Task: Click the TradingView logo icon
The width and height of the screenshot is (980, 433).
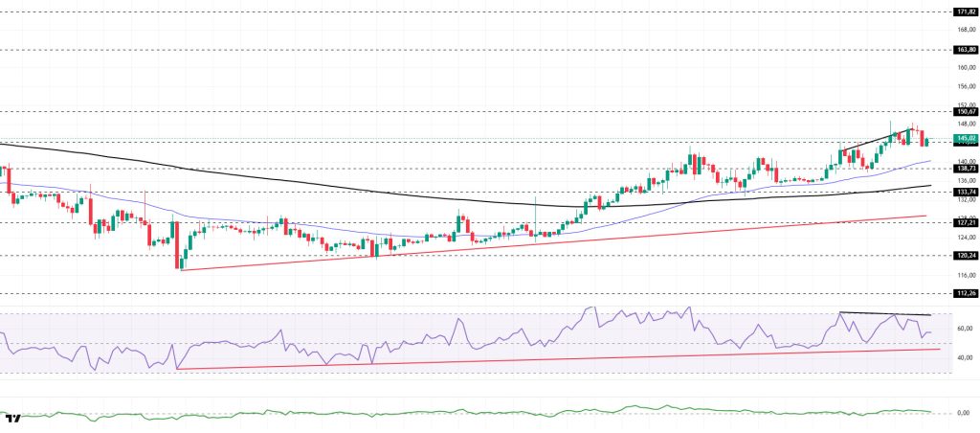Action: click(x=13, y=419)
